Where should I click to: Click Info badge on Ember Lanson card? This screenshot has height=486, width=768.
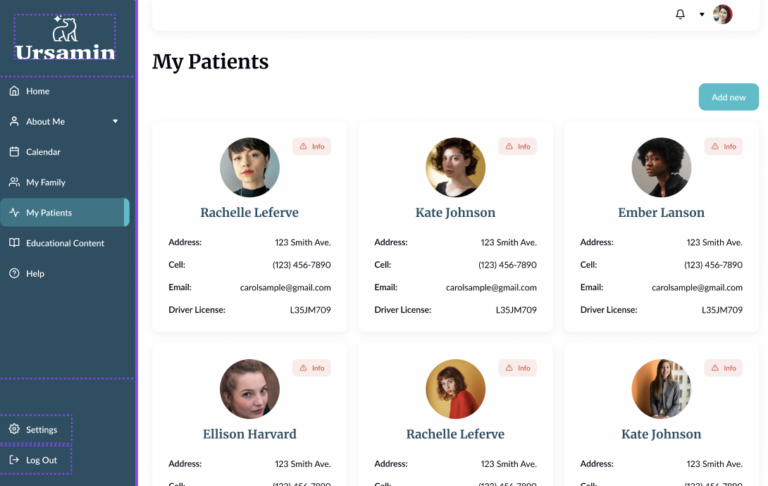pyautogui.click(x=724, y=146)
